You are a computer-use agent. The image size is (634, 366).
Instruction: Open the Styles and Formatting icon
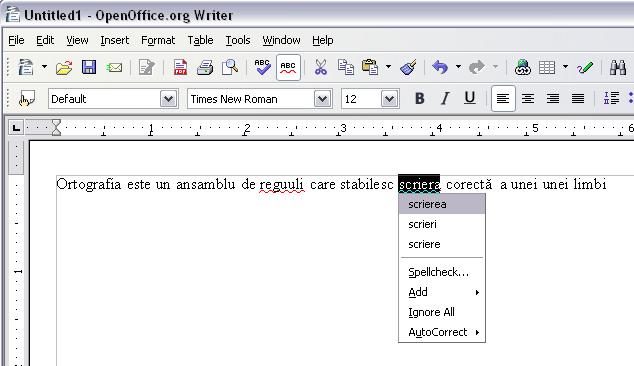27,99
